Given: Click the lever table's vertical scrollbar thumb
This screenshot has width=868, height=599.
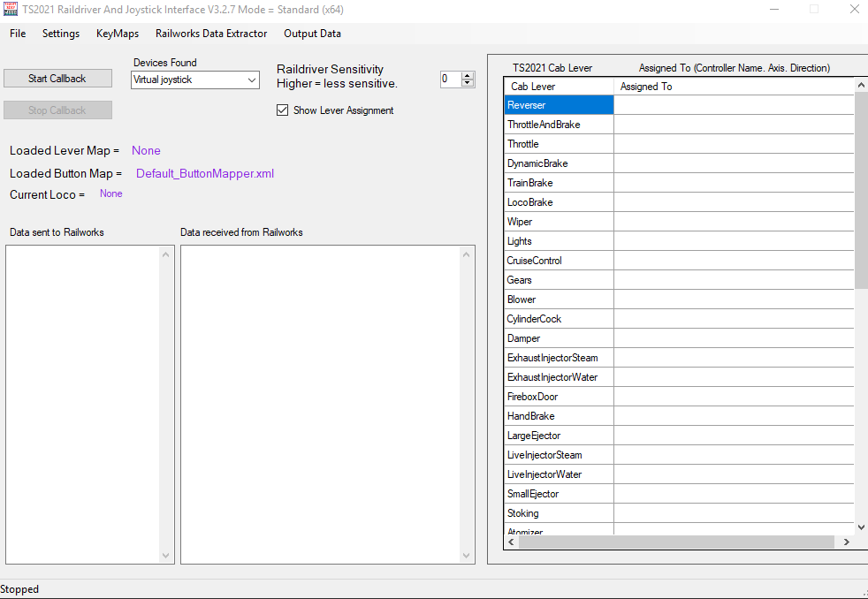Looking at the screenshot, I should [x=861, y=190].
